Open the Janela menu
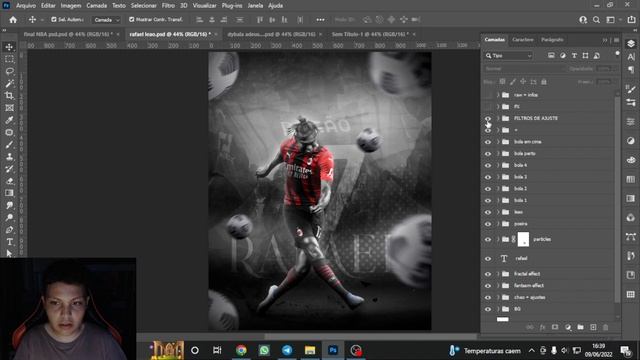Viewport: 640px width, 360px height. (x=255, y=6)
